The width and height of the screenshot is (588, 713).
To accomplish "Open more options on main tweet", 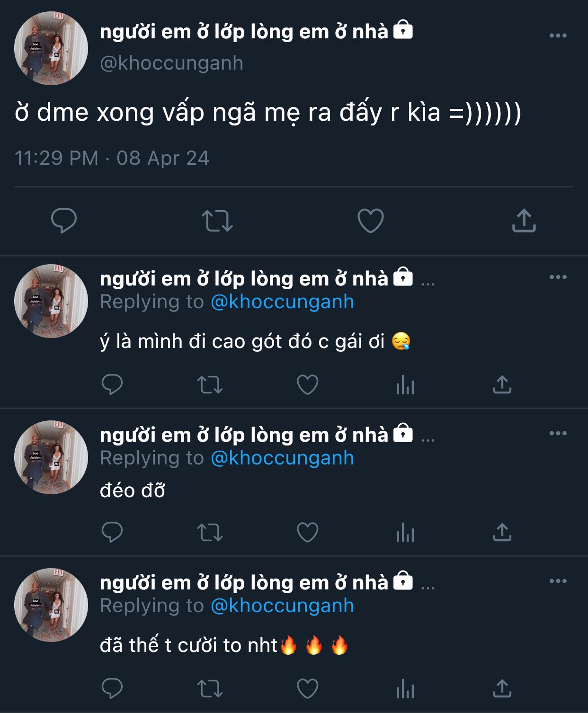I will [x=558, y=36].
